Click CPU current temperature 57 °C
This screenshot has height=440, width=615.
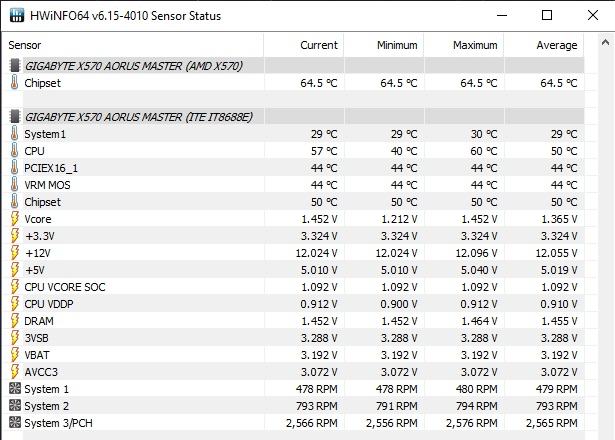(x=324, y=151)
